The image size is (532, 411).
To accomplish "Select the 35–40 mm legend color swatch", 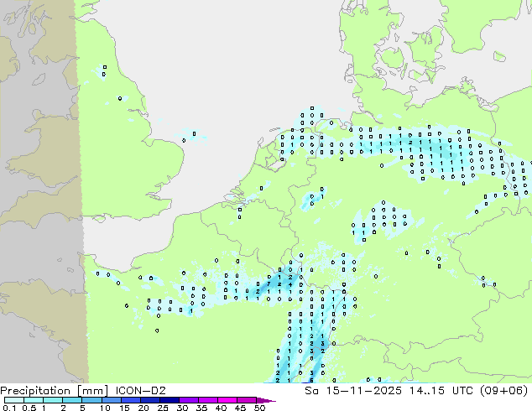I will pos(207,400).
